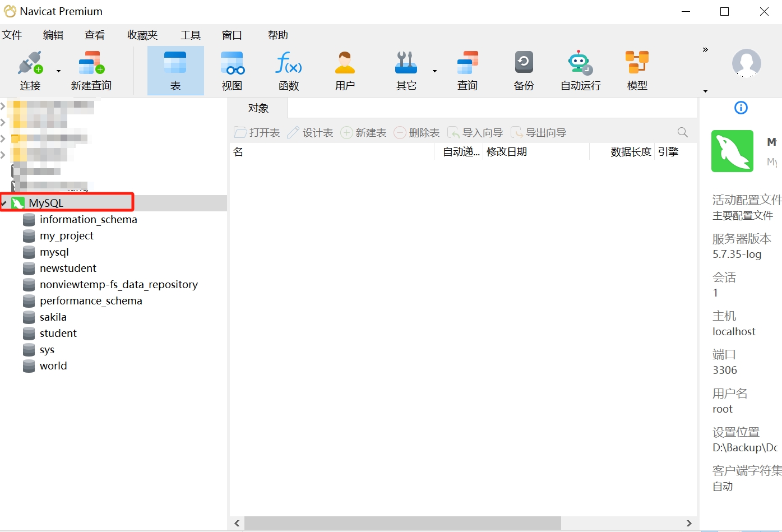Open the Backup (备份) toolbar icon
The width and height of the screenshot is (782, 532).
click(x=524, y=63)
